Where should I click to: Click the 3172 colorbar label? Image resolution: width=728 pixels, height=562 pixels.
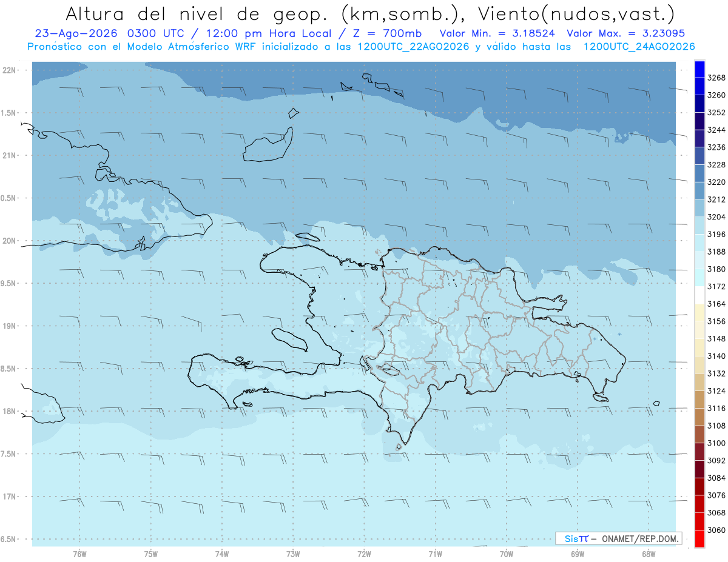click(x=716, y=286)
